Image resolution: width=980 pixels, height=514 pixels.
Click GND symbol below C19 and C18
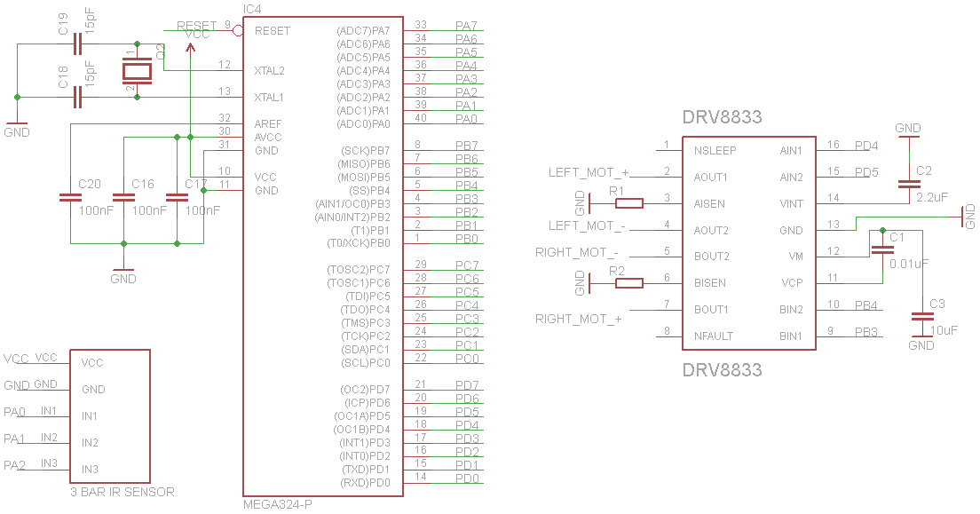(17, 128)
